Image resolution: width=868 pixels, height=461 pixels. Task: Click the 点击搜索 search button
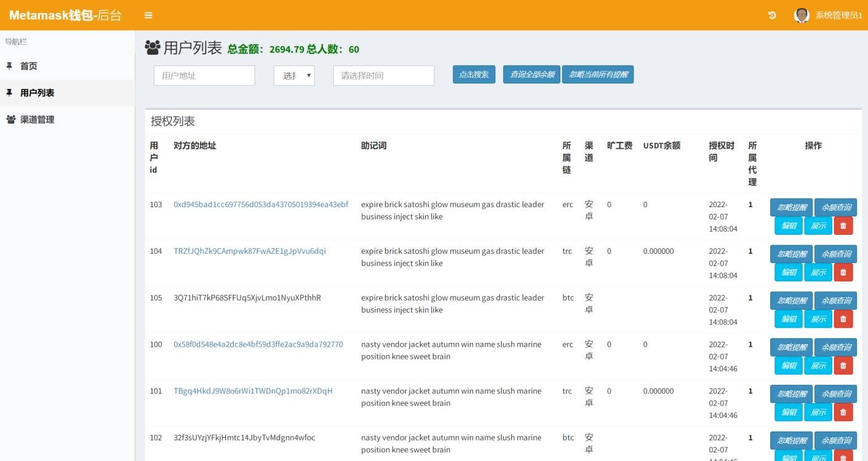(474, 74)
